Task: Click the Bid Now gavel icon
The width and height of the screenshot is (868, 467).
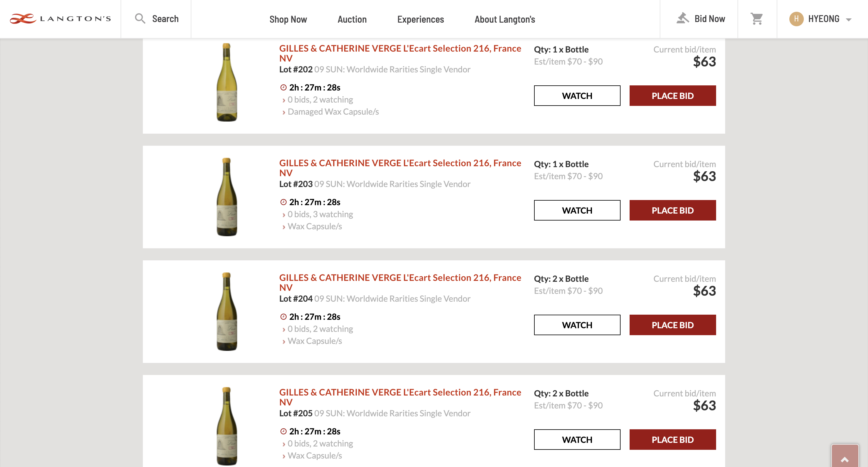Action: tap(683, 18)
